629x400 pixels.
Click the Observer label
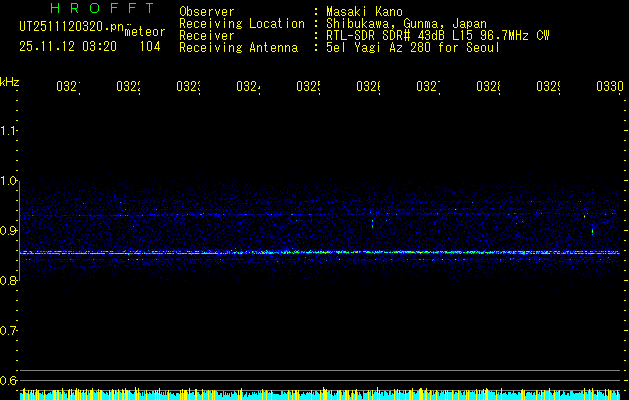coord(207,12)
